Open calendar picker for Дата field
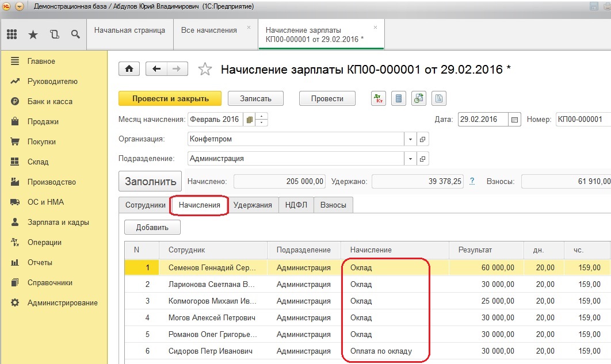The width and height of the screenshot is (611, 364). pos(514,120)
